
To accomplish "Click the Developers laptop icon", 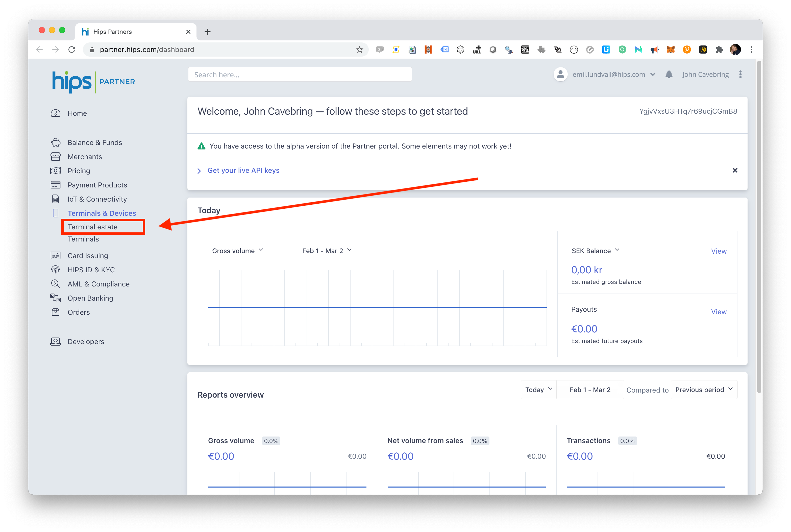I will (x=56, y=342).
